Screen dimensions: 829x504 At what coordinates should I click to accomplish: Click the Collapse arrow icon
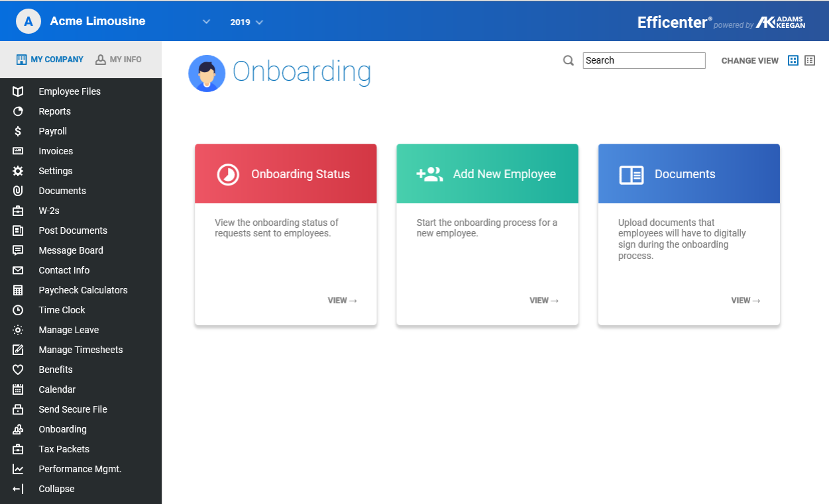click(x=18, y=489)
